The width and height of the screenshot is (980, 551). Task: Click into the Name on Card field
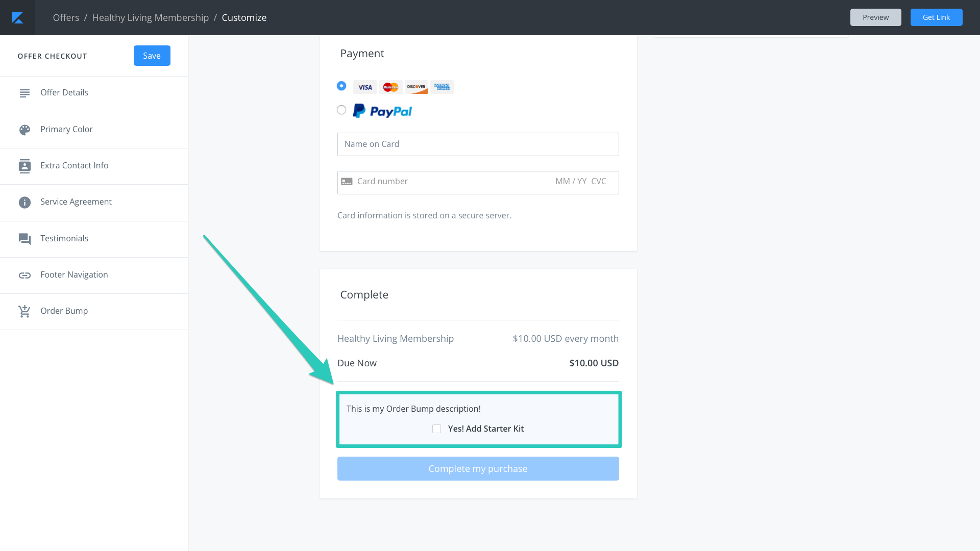click(x=478, y=144)
